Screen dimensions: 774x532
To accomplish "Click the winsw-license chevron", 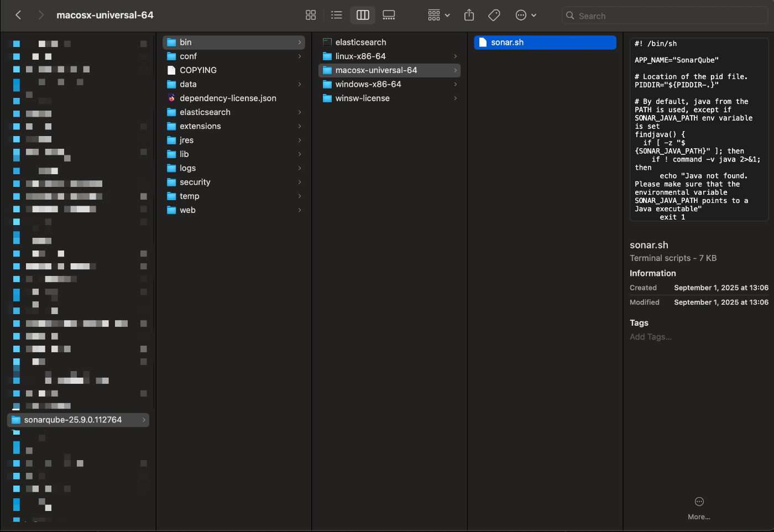I will tap(455, 98).
